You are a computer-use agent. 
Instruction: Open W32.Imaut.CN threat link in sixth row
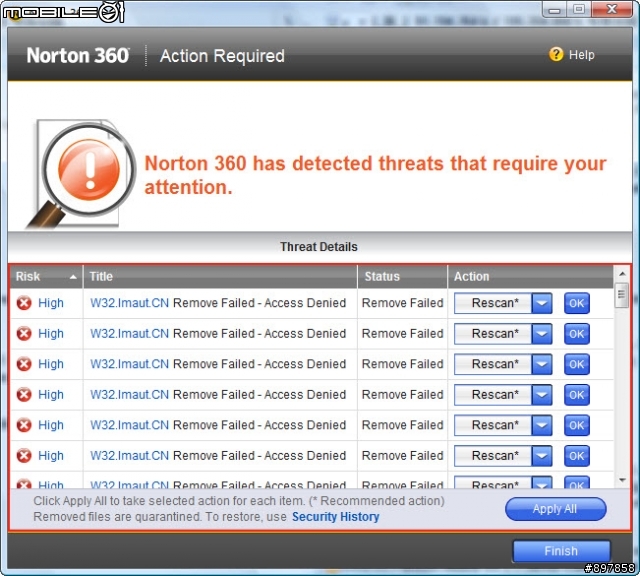[x=129, y=455]
